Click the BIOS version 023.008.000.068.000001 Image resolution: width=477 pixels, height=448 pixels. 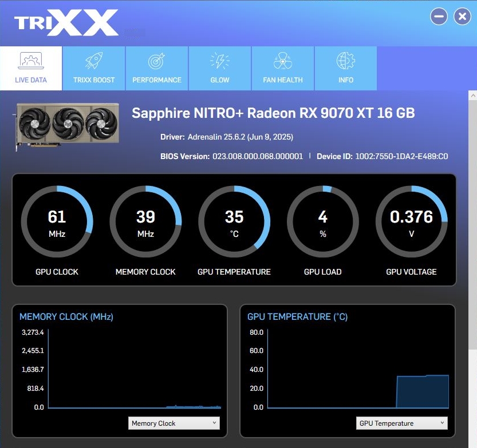pyautogui.click(x=258, y=156)
